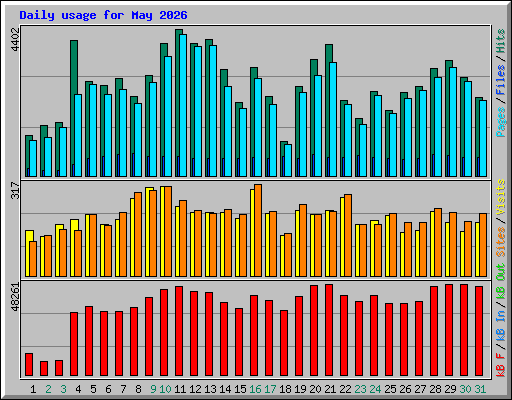Select the green hits bar for day 21
512x400 pixels.
(328, 110)
